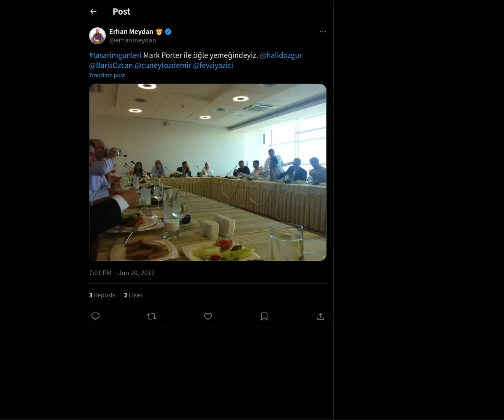Open the @cuneytozdemir mention

coord(163,66)
